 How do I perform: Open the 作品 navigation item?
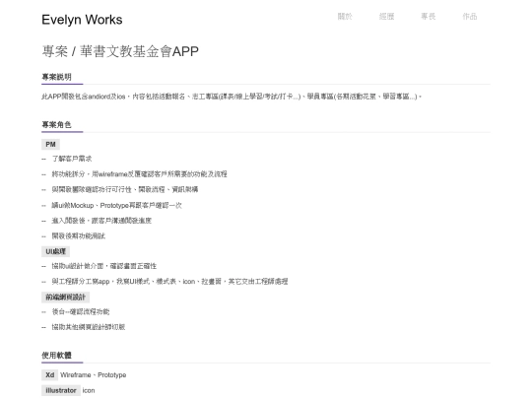[470, 17]
